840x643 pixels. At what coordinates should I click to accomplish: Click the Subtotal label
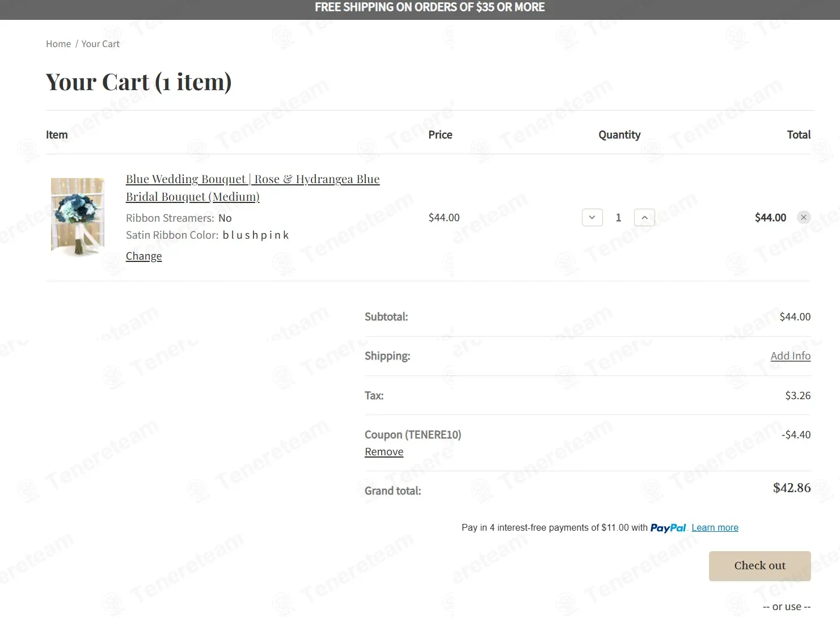(x=386, y=316)
